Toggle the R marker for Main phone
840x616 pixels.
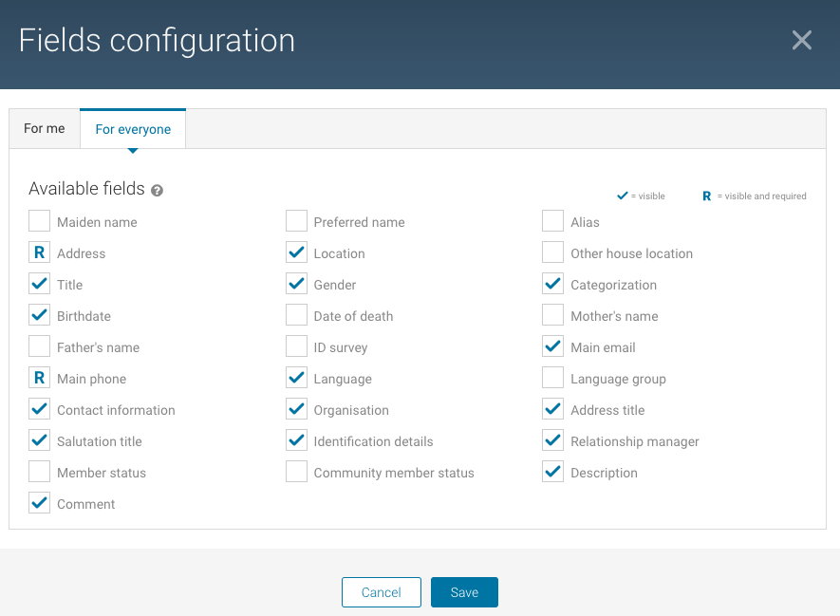[39, 378]
